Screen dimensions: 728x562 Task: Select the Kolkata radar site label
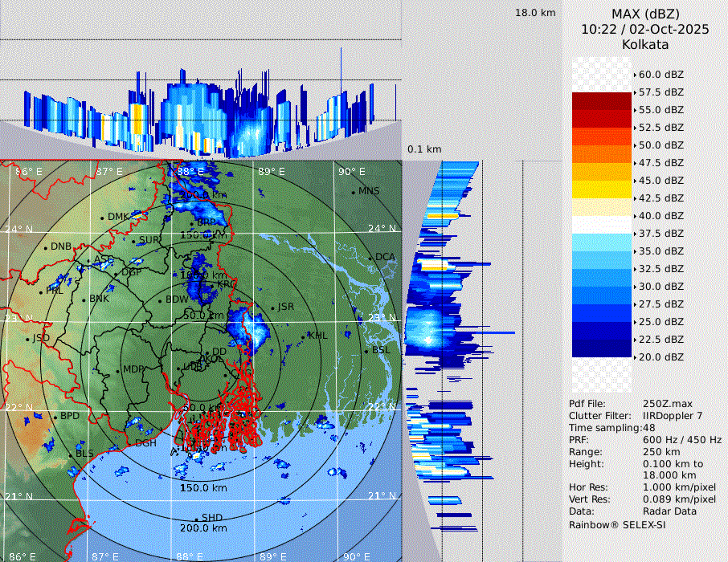pos(645,45)
